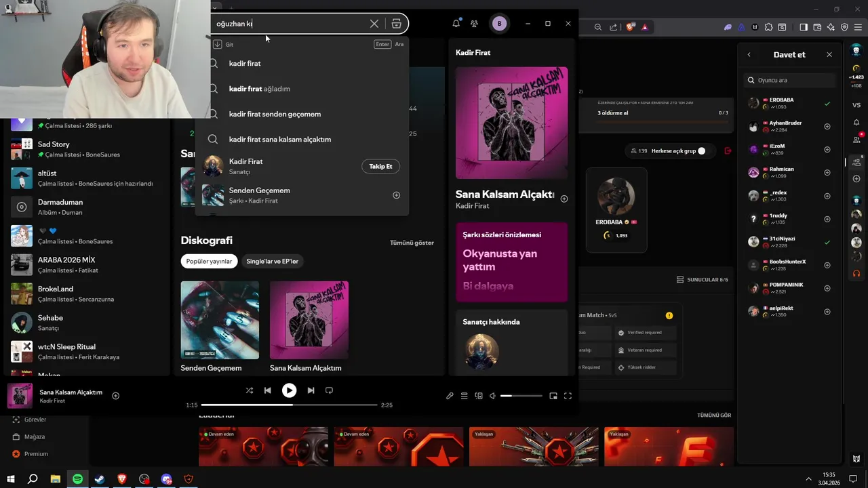Toggle Brave sidebar panel icon
This screenshot has height=488, width=868.
tap(804, 27)
